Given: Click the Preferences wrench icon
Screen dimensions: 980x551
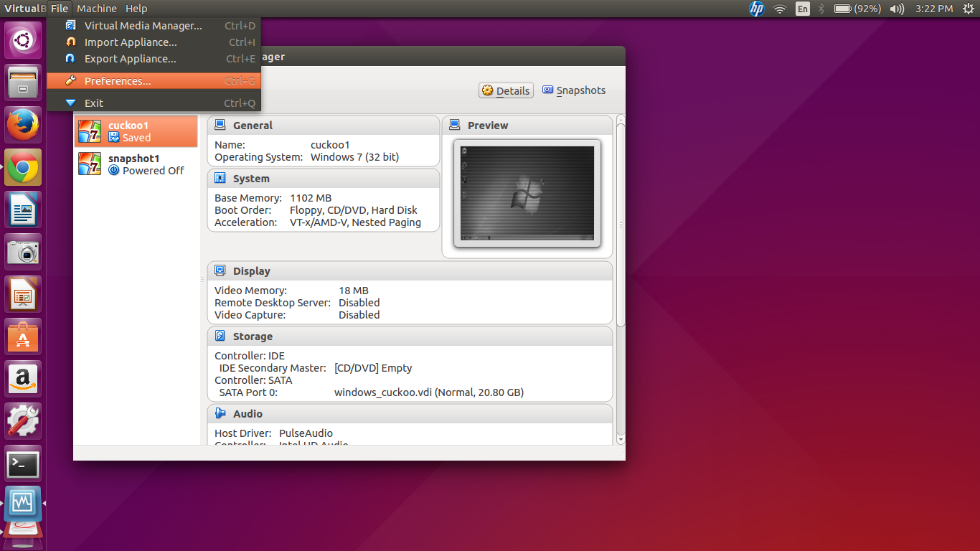Looking at the screenshot, I should 70,80.
